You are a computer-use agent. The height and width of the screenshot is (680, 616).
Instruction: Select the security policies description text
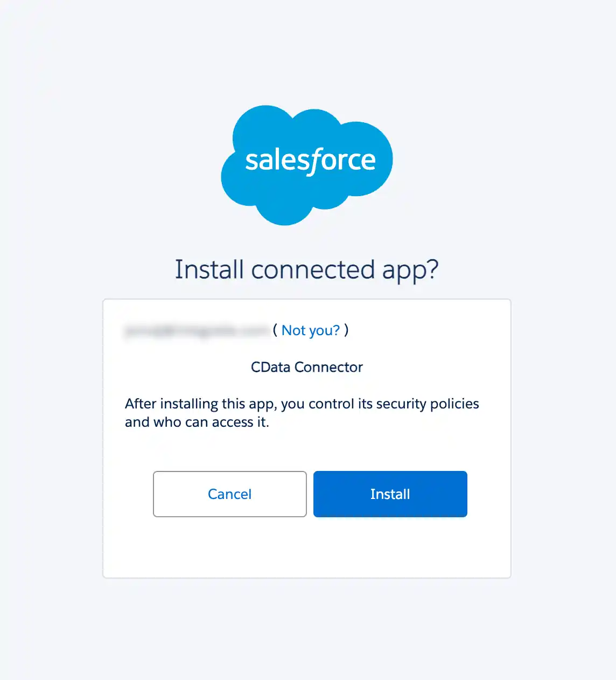coord(302,412)
